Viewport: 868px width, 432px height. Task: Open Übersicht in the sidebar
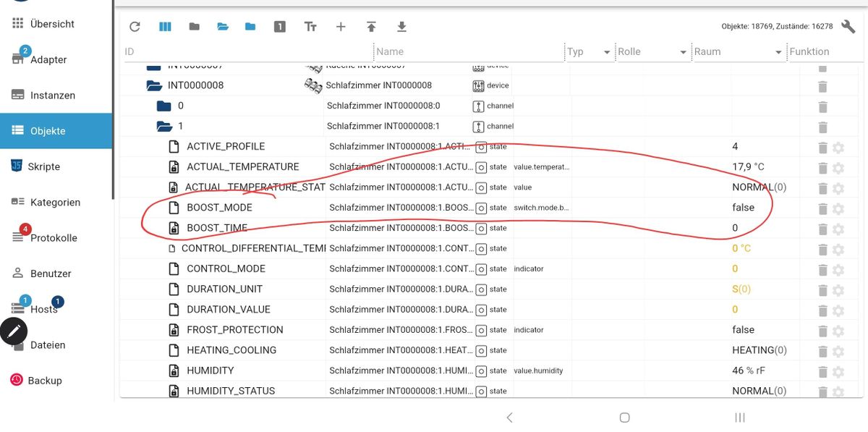click(x=56, y=24)
